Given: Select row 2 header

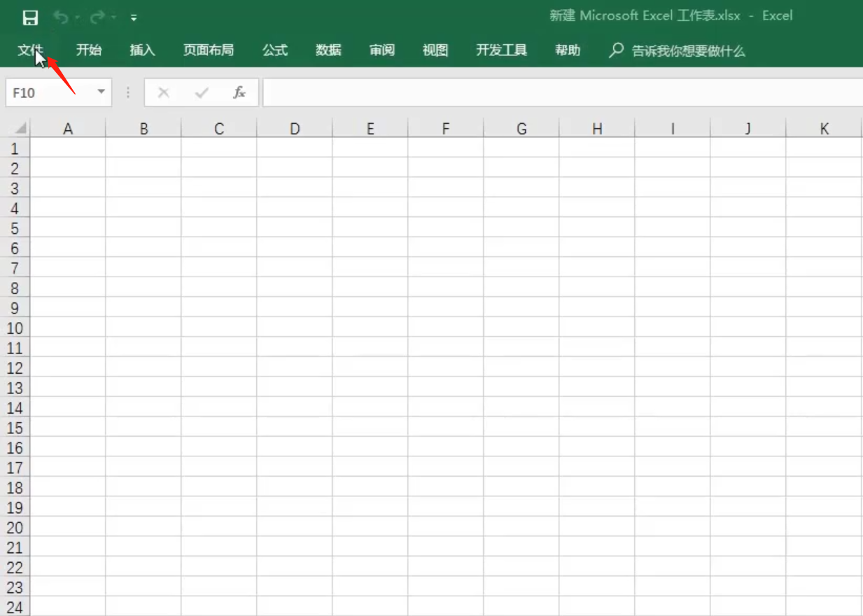Looking at the screenshot, I should (x=15, y=168).
